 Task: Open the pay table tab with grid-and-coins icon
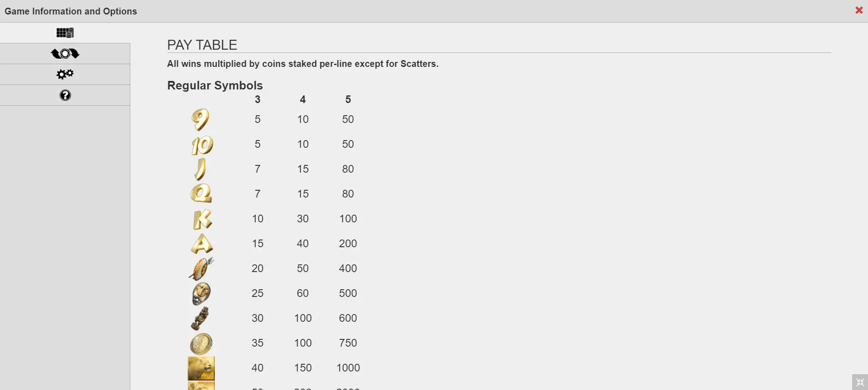coord(65,33)
